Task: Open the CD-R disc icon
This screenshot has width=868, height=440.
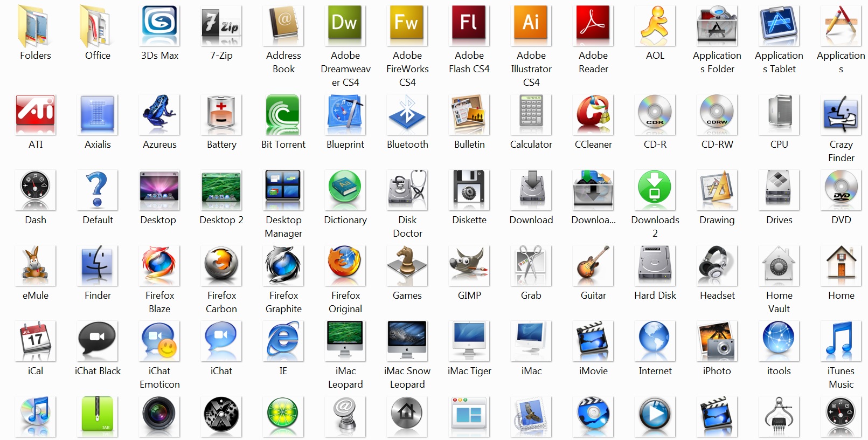Action: tap(655, 114)
